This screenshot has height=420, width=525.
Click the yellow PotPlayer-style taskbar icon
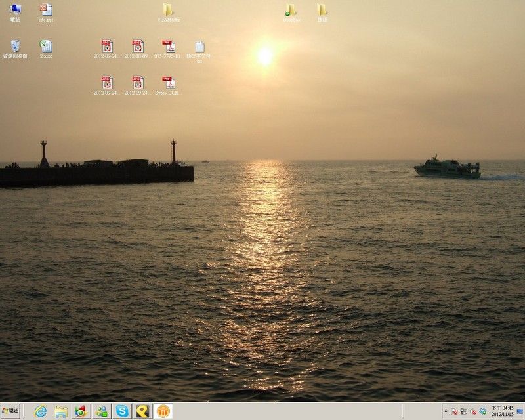(x=142, y=411)
